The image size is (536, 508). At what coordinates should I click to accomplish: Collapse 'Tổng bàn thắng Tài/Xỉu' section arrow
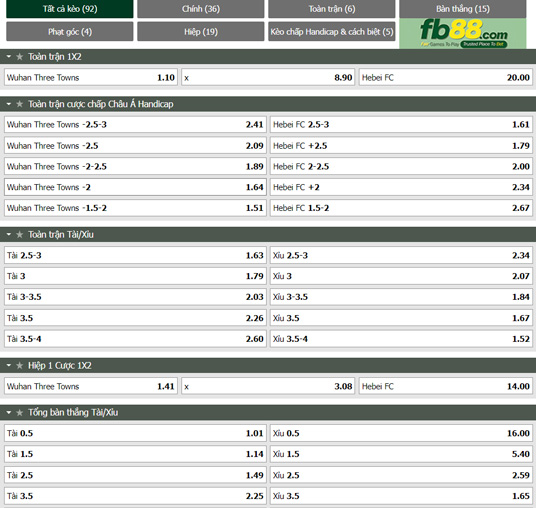tap(9, 412)
